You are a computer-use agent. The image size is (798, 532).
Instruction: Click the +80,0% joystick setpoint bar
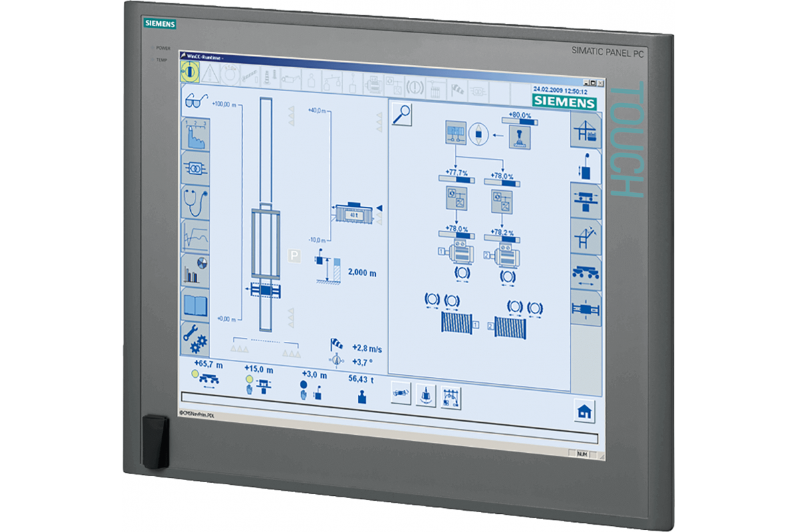pos(519,122)
